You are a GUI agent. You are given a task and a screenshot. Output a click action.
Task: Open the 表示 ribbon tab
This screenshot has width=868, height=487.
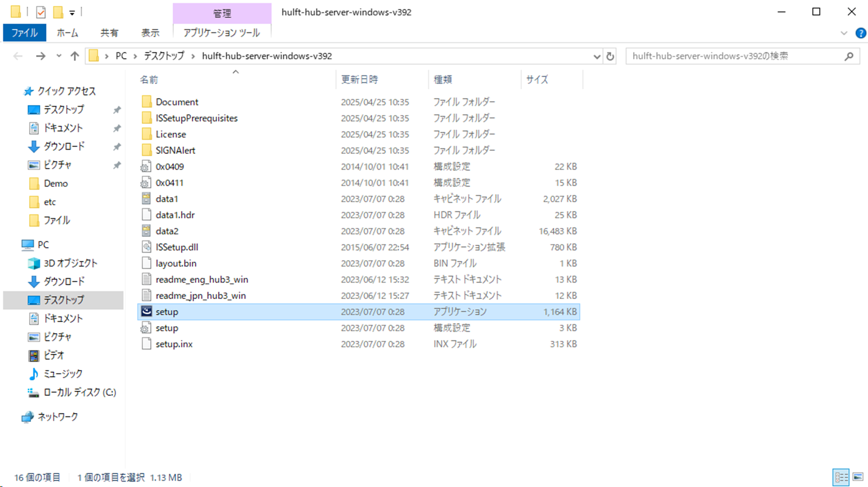point(151,33)
